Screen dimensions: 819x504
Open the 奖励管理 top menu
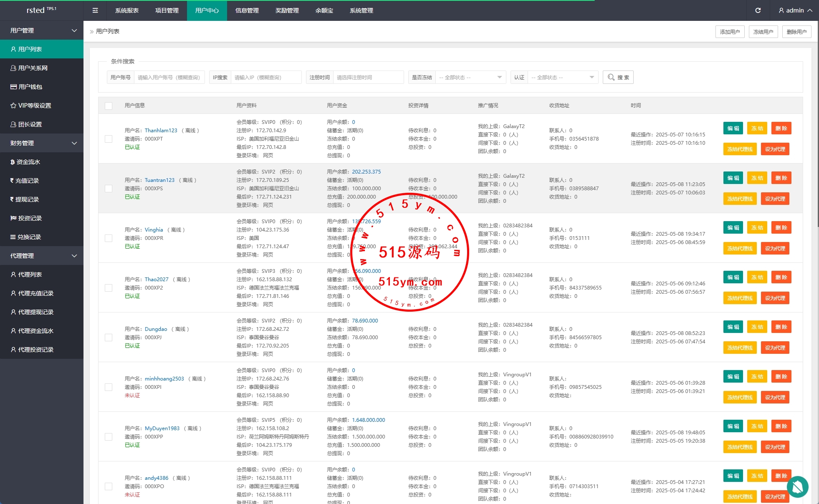pyautogui.click(x=287, y=10)
